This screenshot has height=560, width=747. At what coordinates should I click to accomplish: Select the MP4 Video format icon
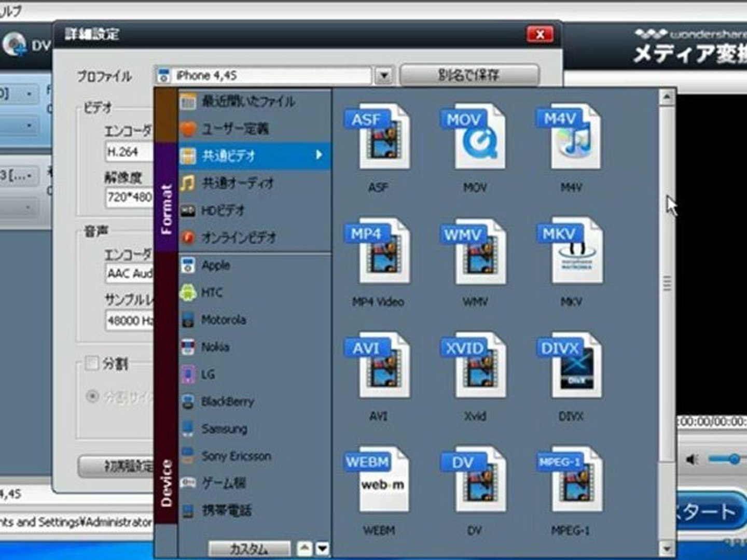378,251
